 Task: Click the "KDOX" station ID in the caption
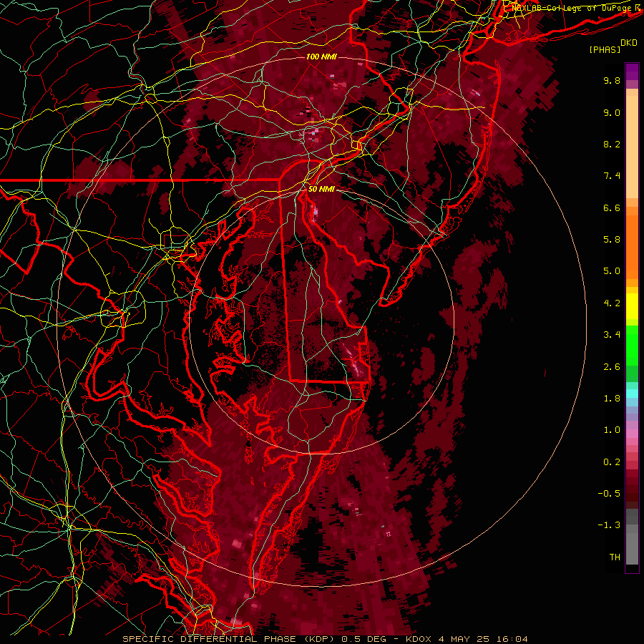(418, 639)
